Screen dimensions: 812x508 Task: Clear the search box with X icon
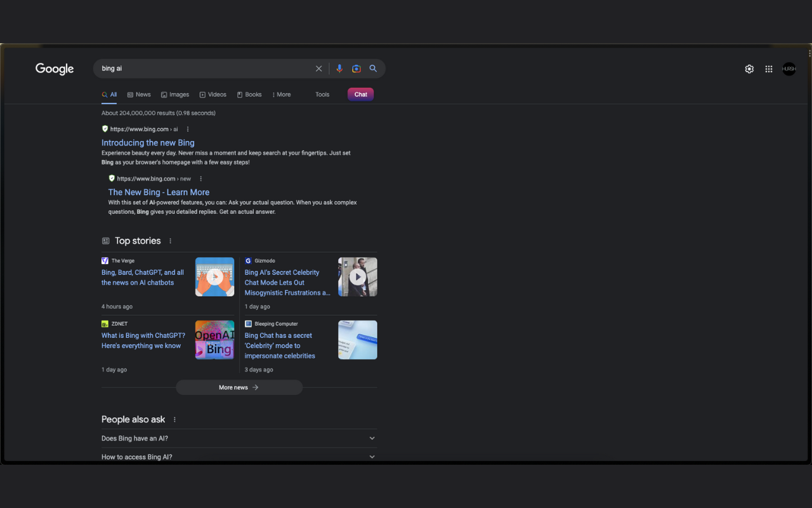coord(319,69)
